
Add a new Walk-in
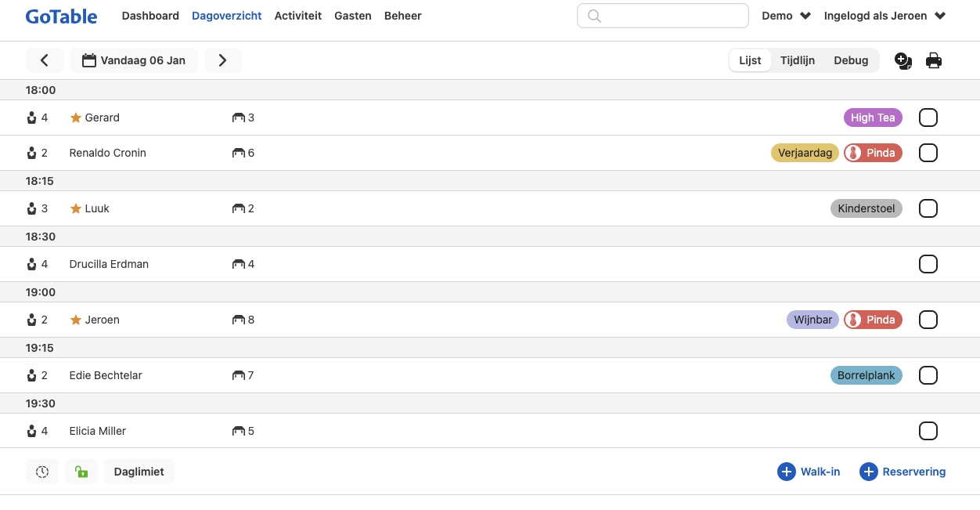[809, 472]
